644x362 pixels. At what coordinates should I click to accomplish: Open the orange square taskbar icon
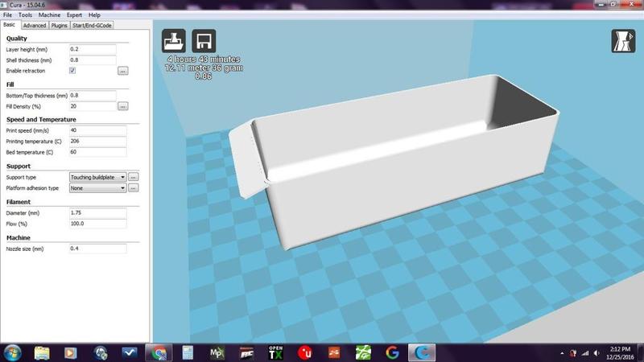pos(334,352)
